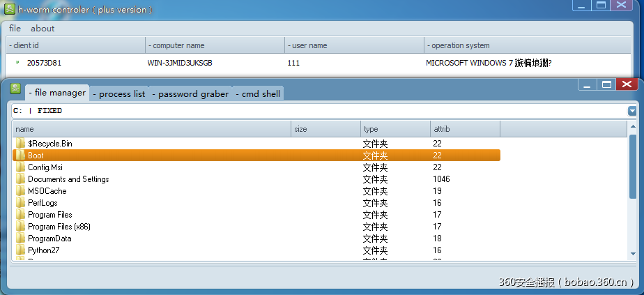Click the Documents and Settings folder icon
The height and width of the screenshot is (295, 644).
tap(20, 179)
